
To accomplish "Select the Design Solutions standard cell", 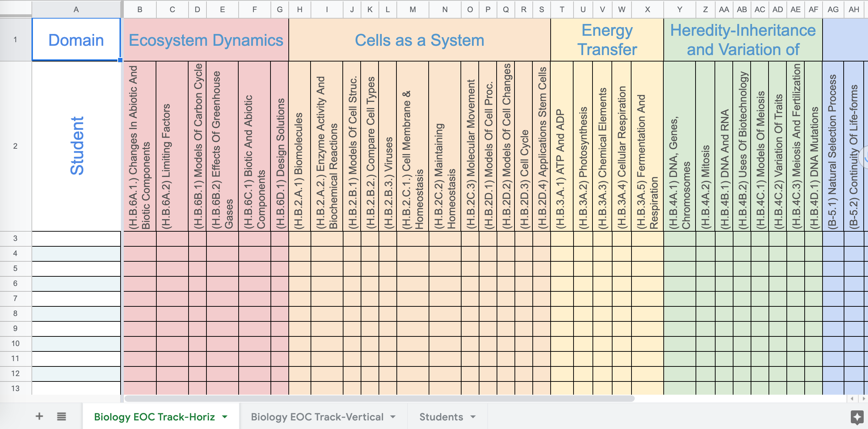I will pyautogui.click(x=279, y=146).
